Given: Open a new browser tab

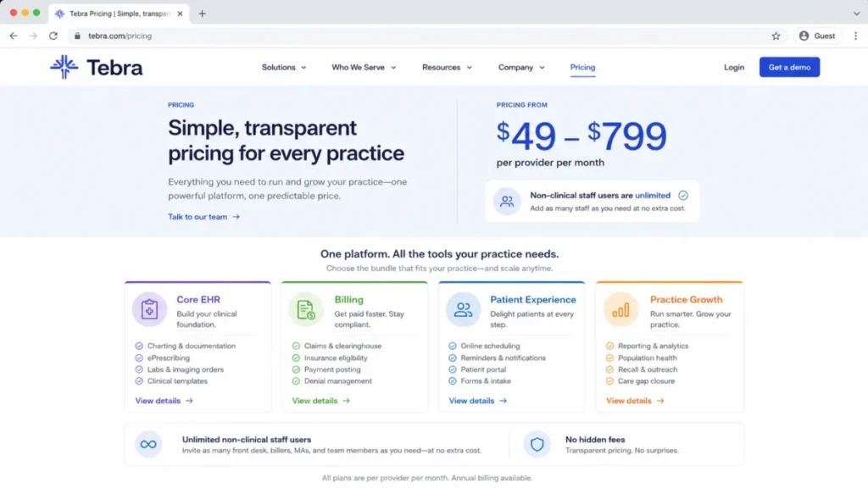Looking at the screenshot, I should coord(202,14).
